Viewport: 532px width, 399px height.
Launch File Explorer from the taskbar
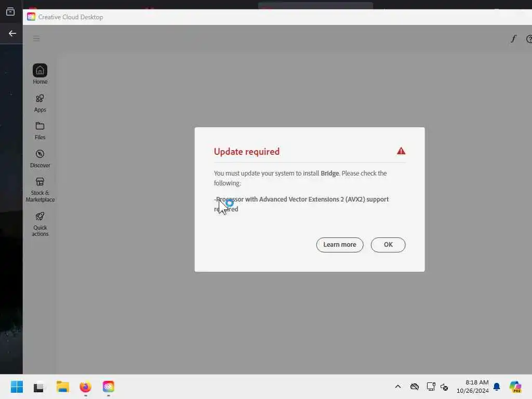pyautogui.click(x=62, y=387)
